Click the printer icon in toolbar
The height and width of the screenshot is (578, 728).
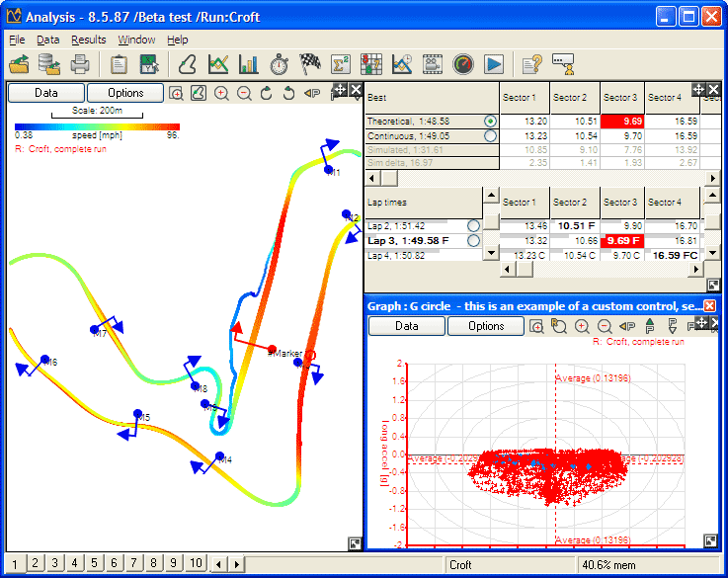click(80, 65)
